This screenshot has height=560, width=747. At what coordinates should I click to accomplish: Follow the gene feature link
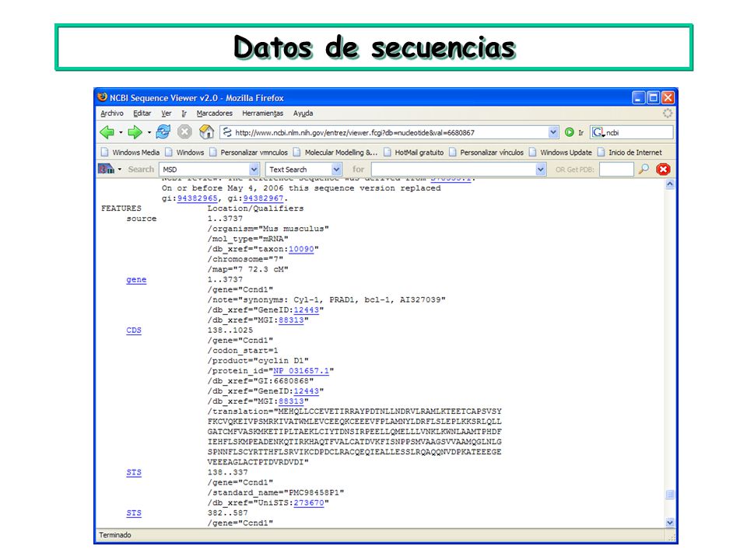(x=136, y=279)
